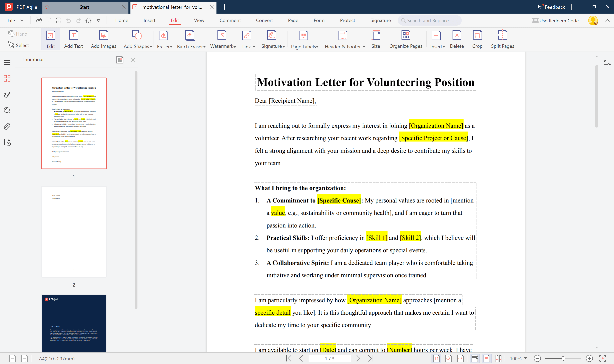Open search panel magnifier in sidebar
The height and width of the screenshot is (364, 614).
[7, 110]
